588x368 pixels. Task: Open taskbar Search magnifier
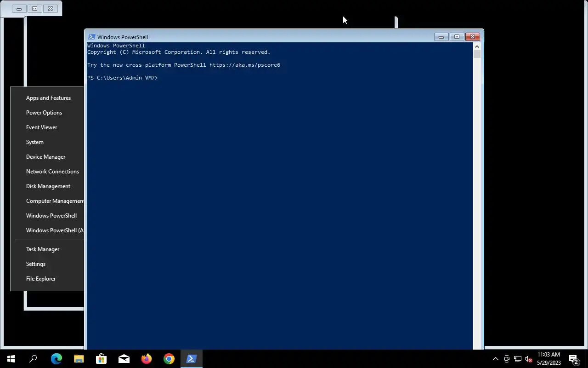pyautogui.click(x=33, y=359)
